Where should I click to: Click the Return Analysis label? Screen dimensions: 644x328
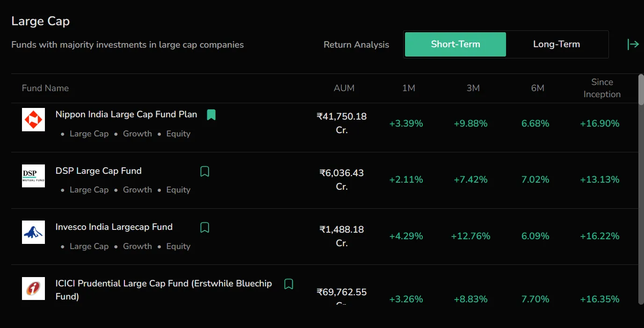pyautogui.click(x=356, y=45)
